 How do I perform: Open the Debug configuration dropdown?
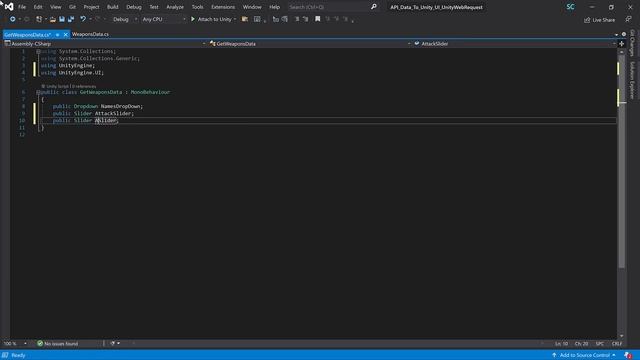124,19
